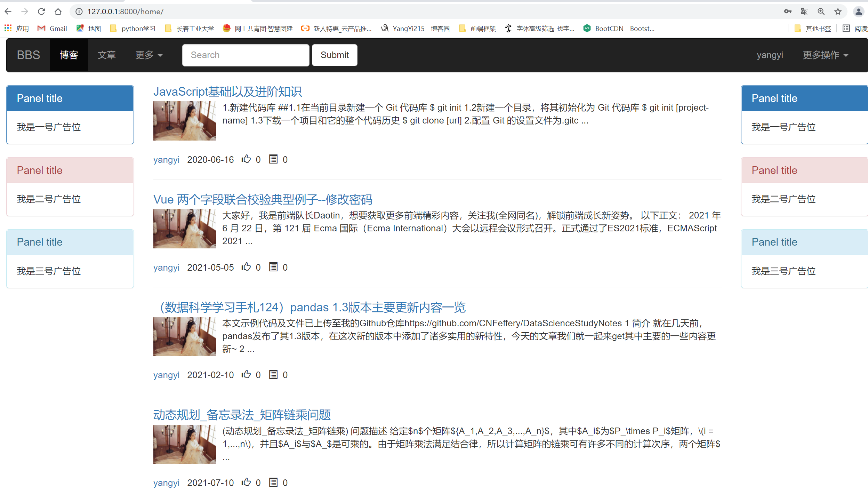Click the yangyi username in navbar
This screenshot has width=868, height=502.
(770, 55)
